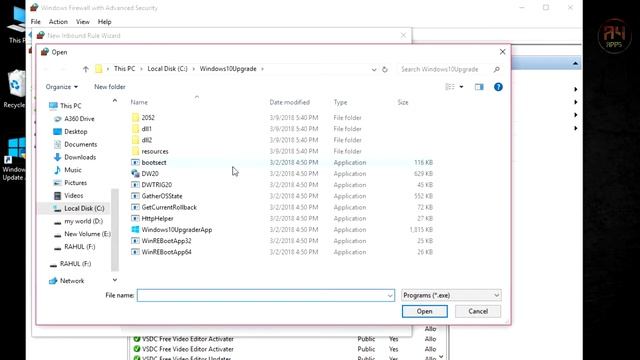Open the Action menu in Firewall window
Viewport: 640px width, 360px height.
pos(58,22)
